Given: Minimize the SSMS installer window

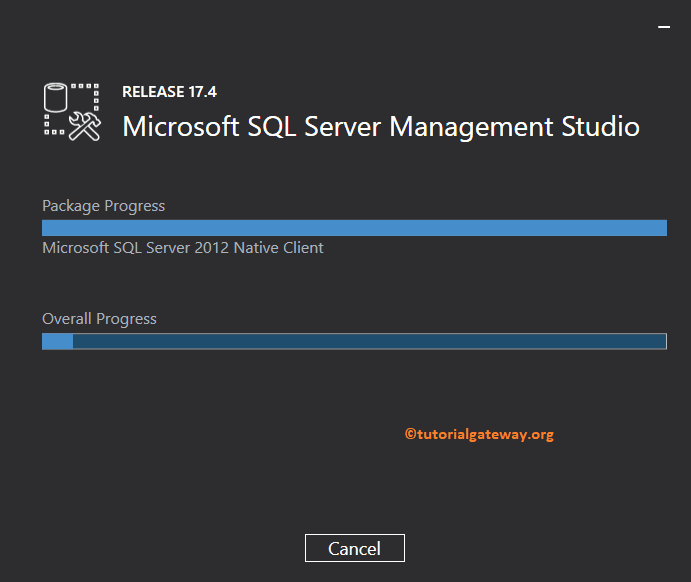Looking at the screenshot, I should [x=663, y=29].
